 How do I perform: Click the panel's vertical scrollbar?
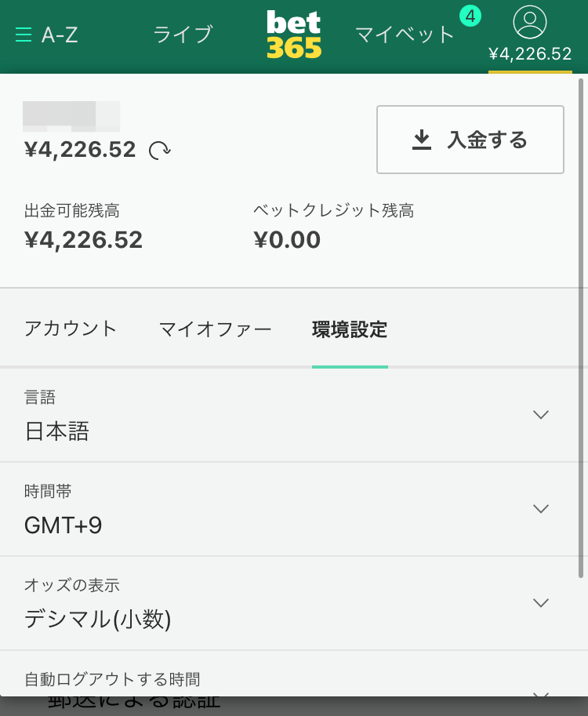[581, 328]
